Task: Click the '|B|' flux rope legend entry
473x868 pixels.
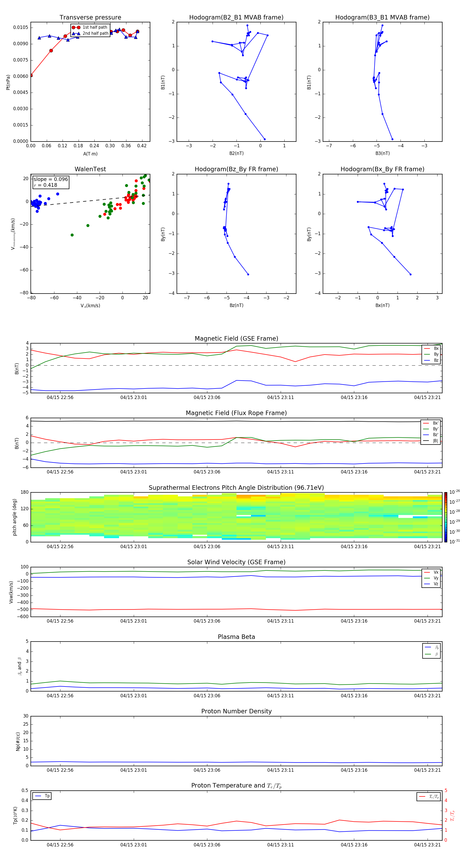Action: [x=431, y=441]
